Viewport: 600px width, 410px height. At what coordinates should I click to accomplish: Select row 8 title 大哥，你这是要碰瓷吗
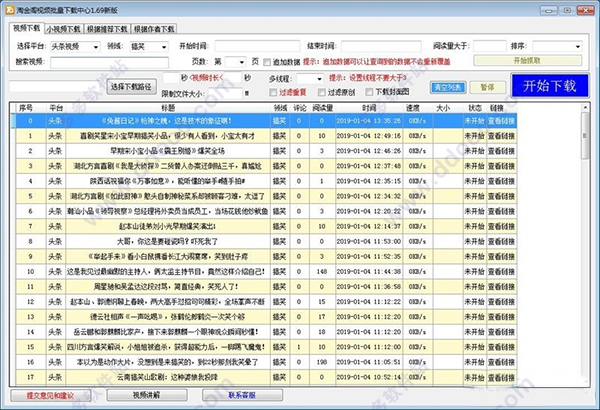point(168,242)
